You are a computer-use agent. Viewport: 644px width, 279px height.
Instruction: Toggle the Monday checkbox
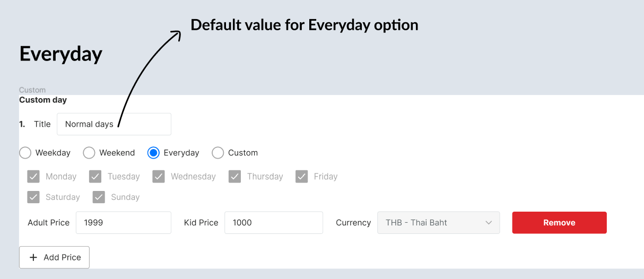(33, 177)
